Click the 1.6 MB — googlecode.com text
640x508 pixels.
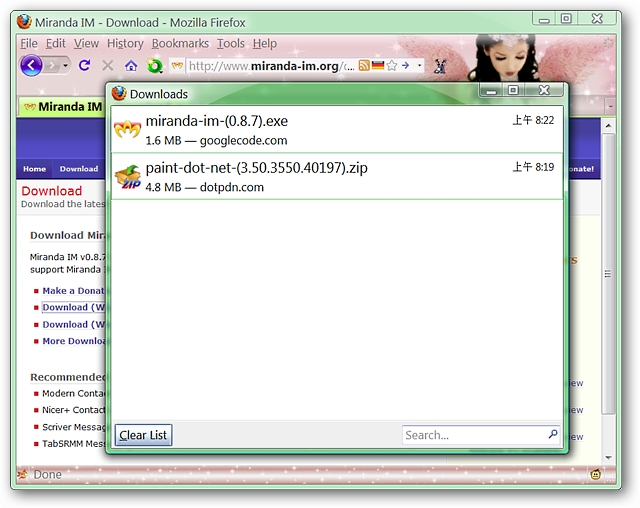(216, 140)
